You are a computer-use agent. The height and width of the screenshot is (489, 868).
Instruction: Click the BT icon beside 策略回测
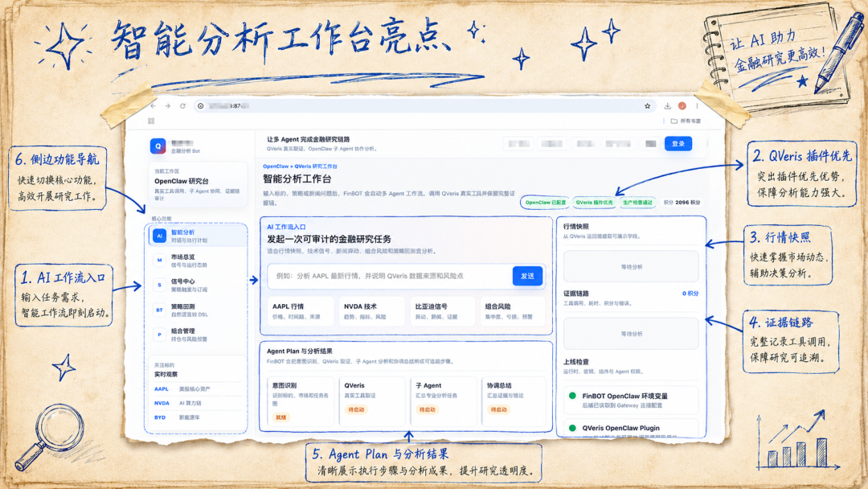(159, 310)
